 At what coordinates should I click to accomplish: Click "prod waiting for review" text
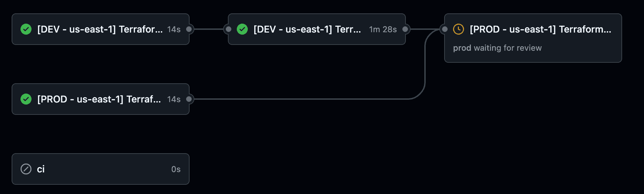click(497, 48)
